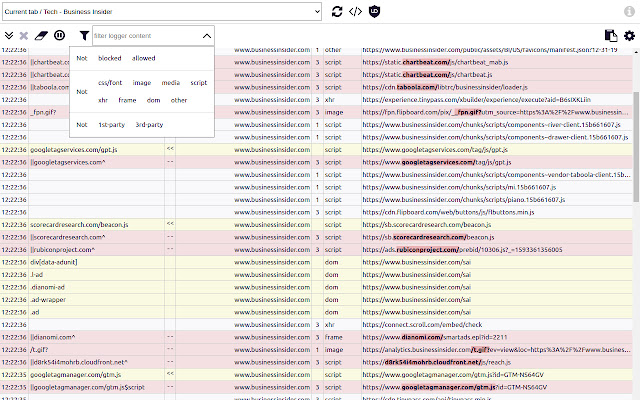
Task: Toggle the frame filter option
Action: click(x=127, y=100)
